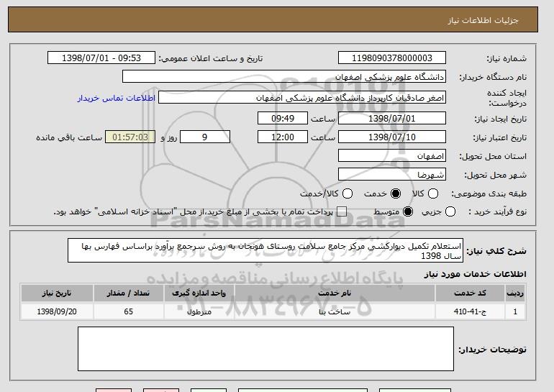Click the شماره نیاز field 1198090378000003

(x=392, y=58)
